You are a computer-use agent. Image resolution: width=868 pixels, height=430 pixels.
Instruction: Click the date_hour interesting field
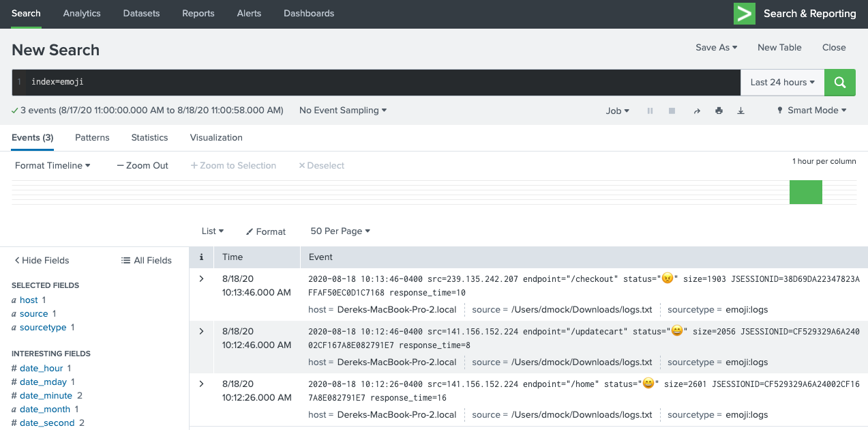point(41,368)
